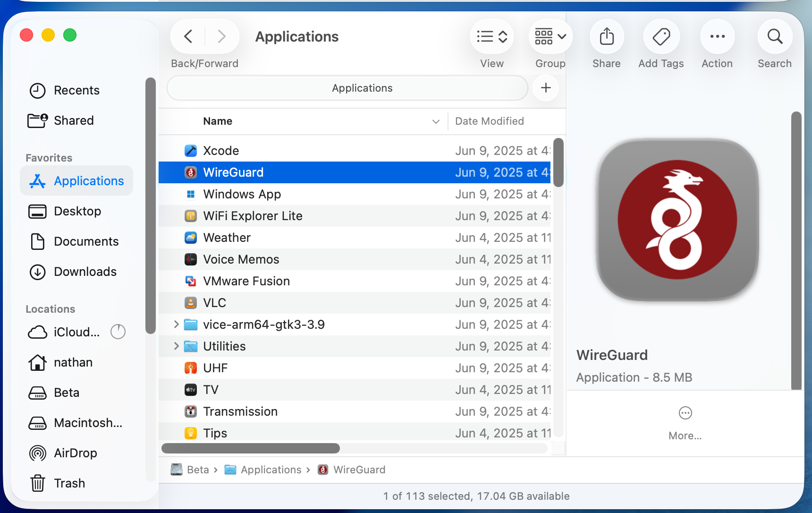
Task: Click the preview pane vertical scrollbar
Action: (x=796, y=250)
